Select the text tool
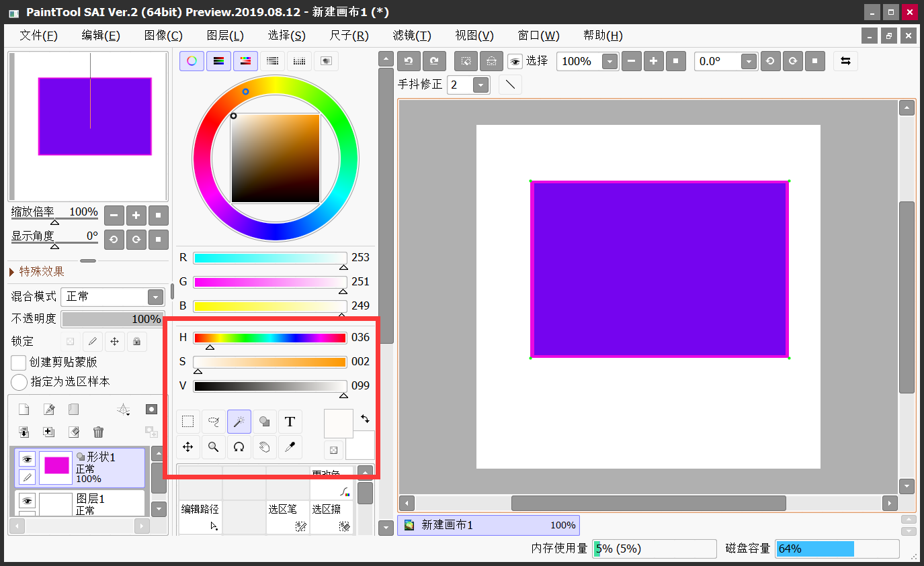This screenshot has width=924, height=566. click(290, 422)
